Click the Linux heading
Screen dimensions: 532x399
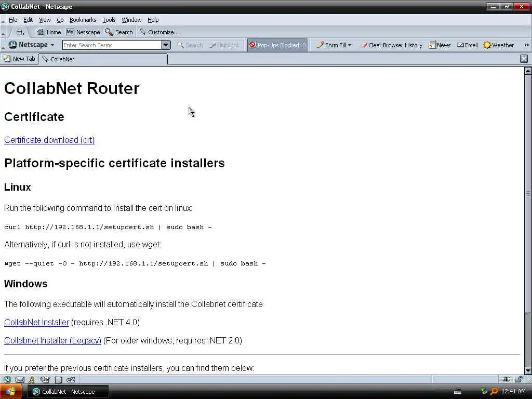(x=17, y=187)
